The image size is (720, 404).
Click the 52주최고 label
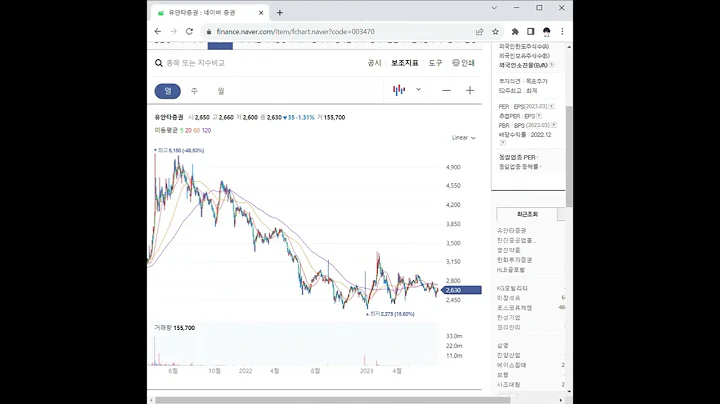[510, 90]
